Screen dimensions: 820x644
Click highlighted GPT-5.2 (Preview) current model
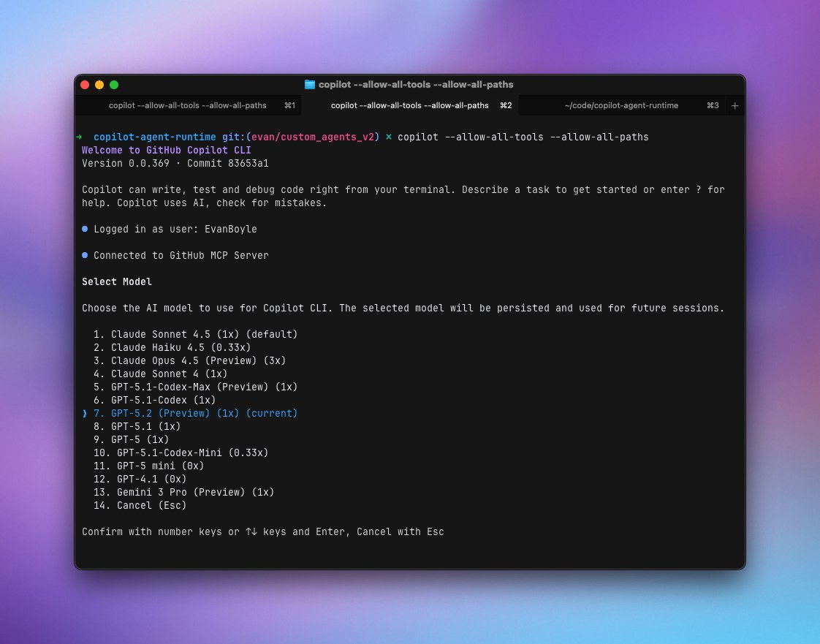point(196,413)
